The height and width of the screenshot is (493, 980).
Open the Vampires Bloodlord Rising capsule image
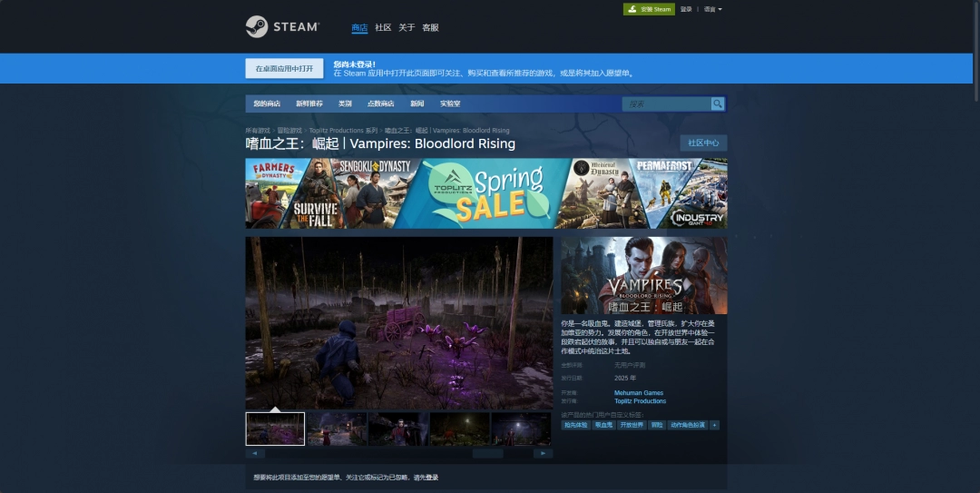643,276
